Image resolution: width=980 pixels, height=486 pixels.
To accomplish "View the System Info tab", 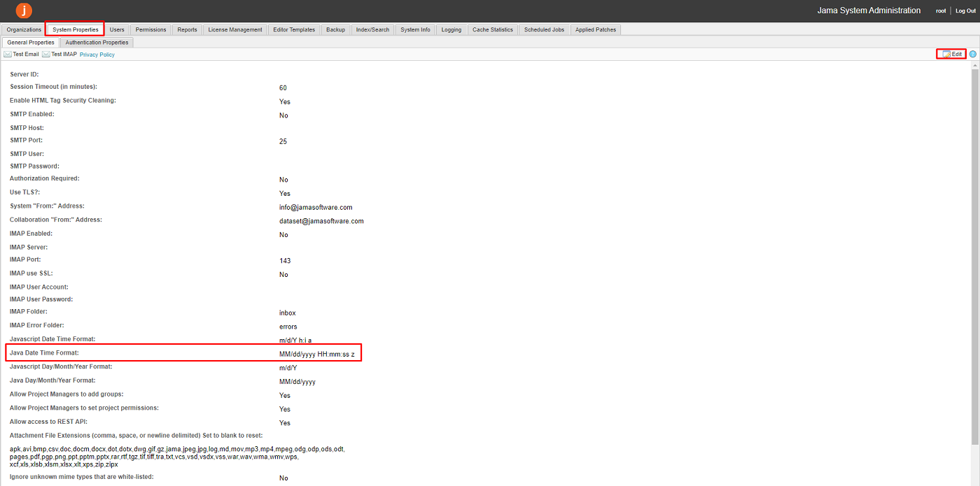I will pos(415,29).
